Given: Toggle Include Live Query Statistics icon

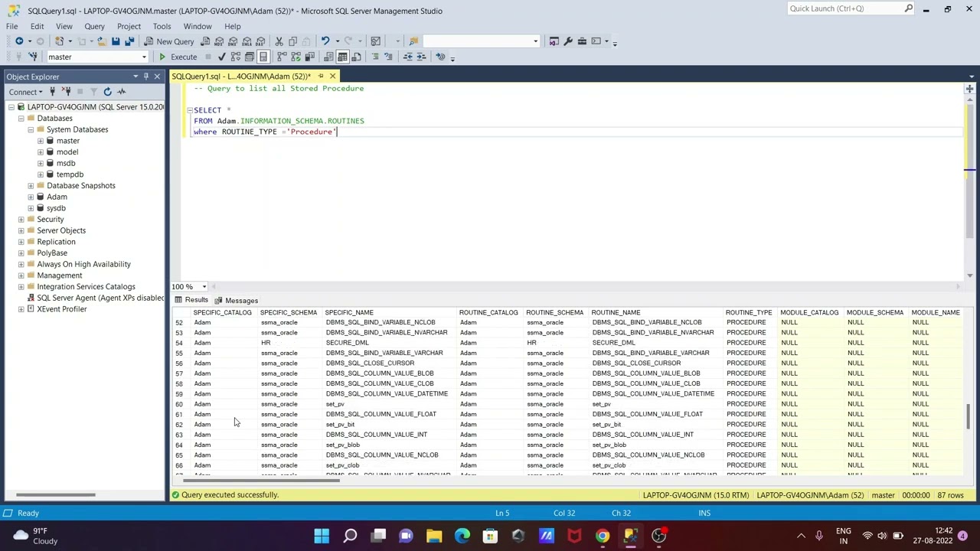Looking at the screenshot, I should click(x=296, y=57).
